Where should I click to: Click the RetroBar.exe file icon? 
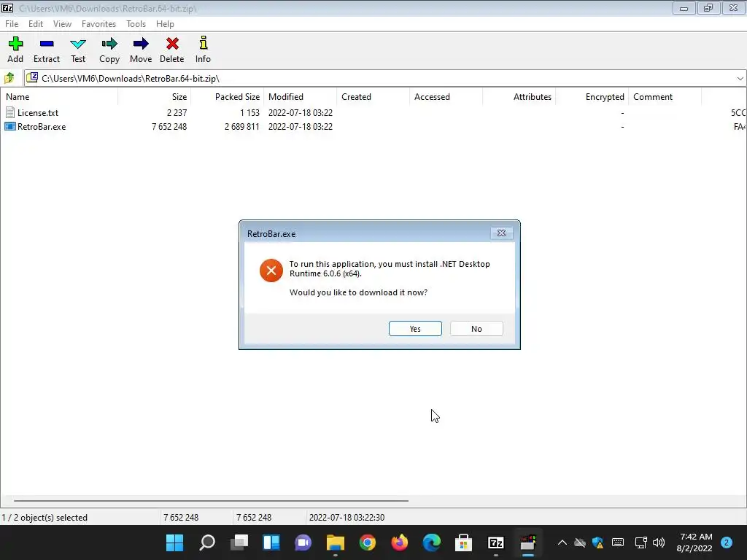coord(10,127)
